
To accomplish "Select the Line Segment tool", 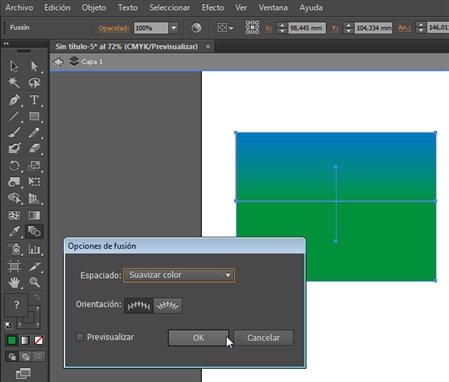I will tap(14, 116).
